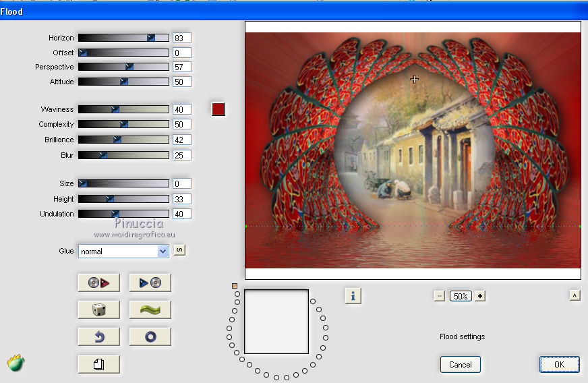The height and width of the screenshot is (383, 588).
Task: Confirm flood settings with OK
Action: pos(560,365)
